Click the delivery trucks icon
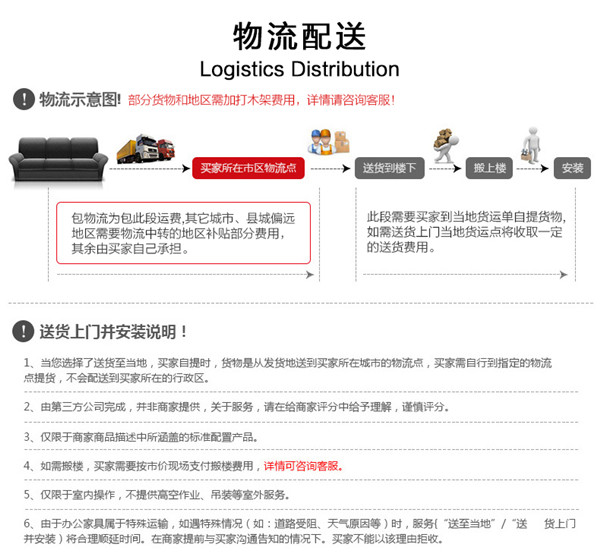 pyautogui.click(x=146, y=148)
